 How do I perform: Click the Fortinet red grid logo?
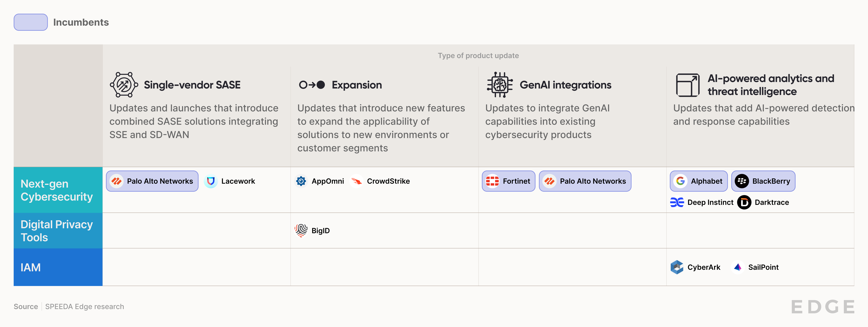point(492,181)
